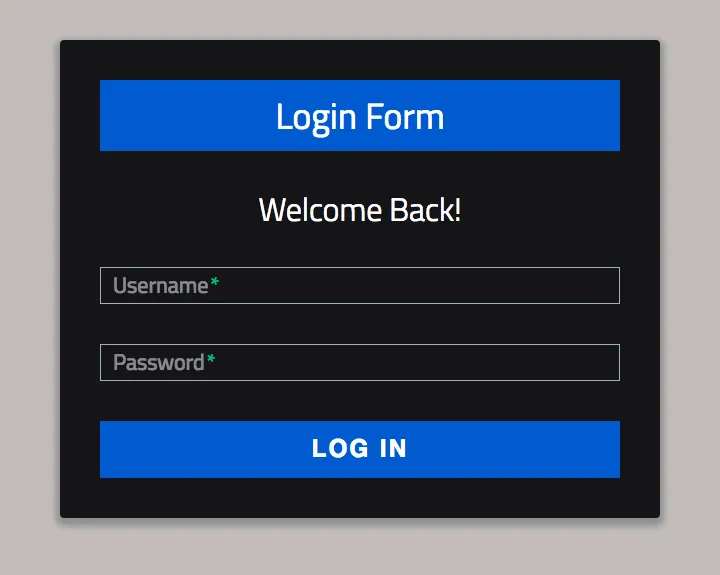Click the LOG IN button
The height and width of the screenshot is (575, 720).
[x=360, y=449]
